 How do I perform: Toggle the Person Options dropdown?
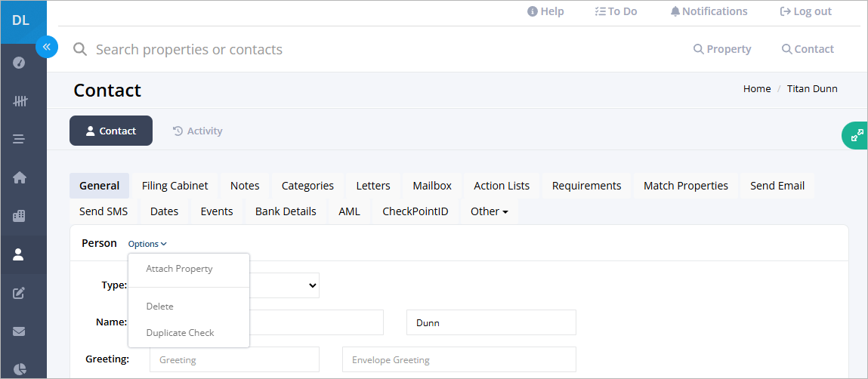[147, 243]
